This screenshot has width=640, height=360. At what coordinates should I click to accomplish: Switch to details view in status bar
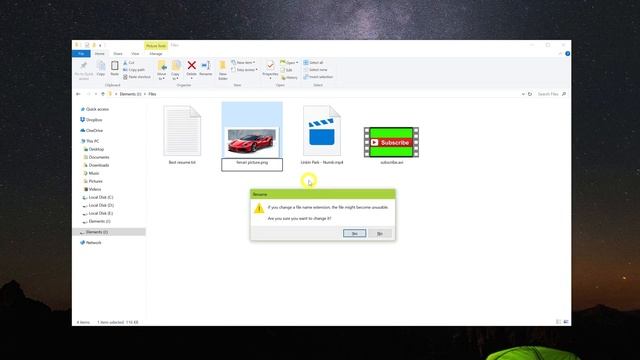558,322
